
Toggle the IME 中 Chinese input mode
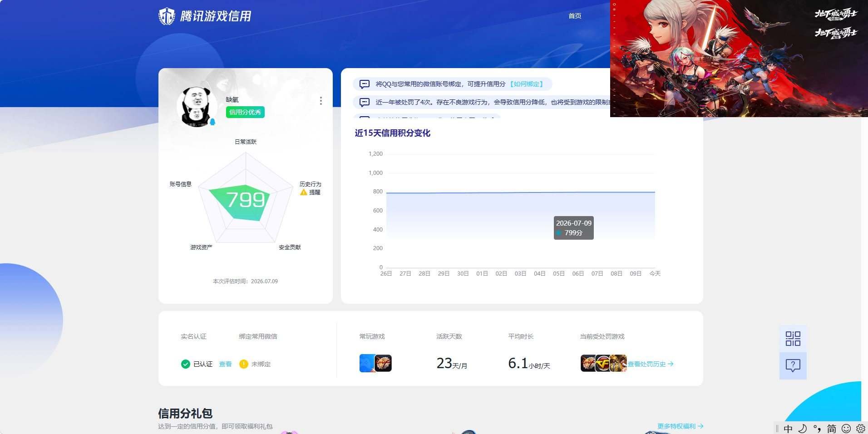788,429
